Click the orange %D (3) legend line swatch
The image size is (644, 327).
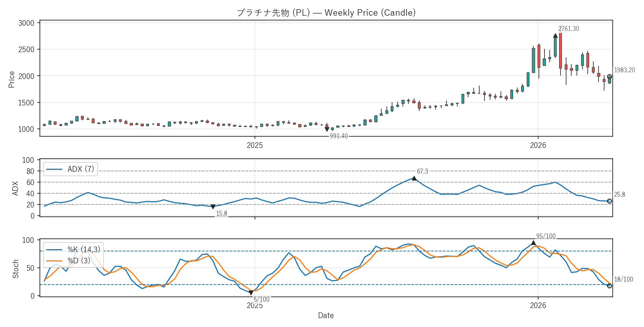[x=54, y=261]
